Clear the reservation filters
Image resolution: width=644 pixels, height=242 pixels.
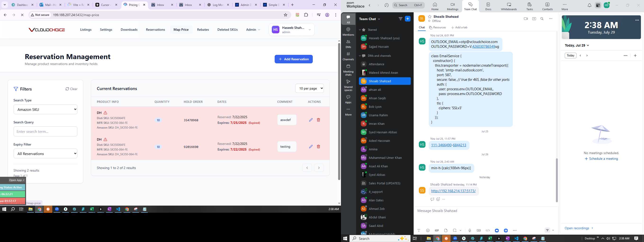[x=72, y=89]
